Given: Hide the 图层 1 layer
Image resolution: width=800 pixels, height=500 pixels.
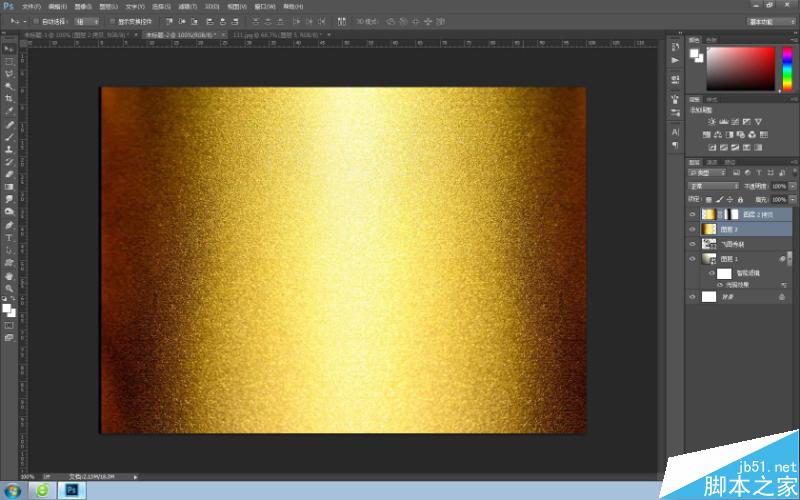Looking at the screenshot, I should 692,259.
